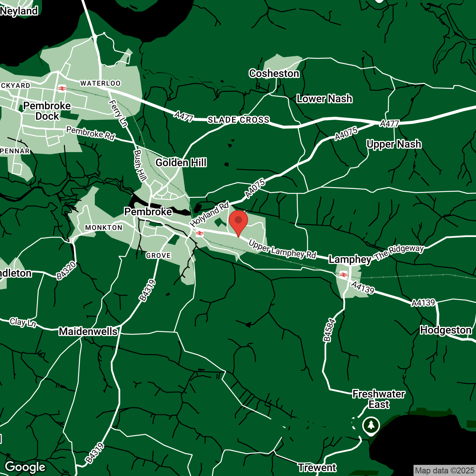Select the Lamphey railway station icon

point(344,275)
